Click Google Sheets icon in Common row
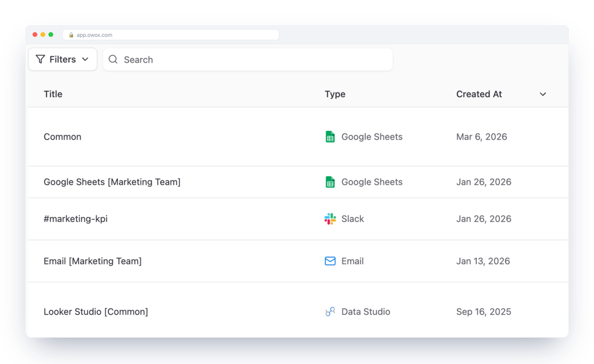594x364 pixels. [330, 136]
